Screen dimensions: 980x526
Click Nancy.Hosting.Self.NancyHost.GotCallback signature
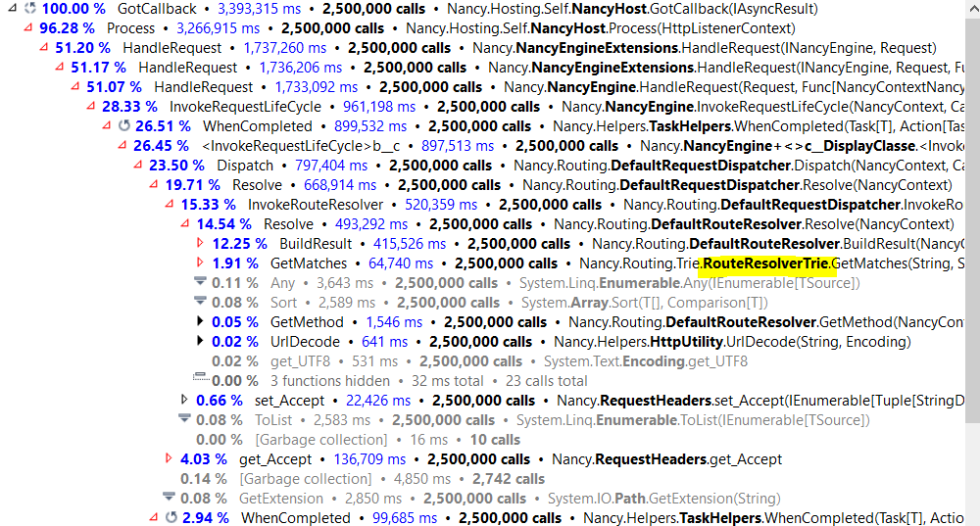click(632, 9)
